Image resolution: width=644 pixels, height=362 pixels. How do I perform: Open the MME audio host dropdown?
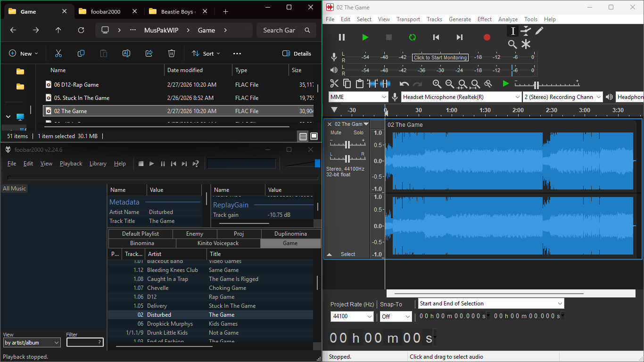[x=358, y=97]
